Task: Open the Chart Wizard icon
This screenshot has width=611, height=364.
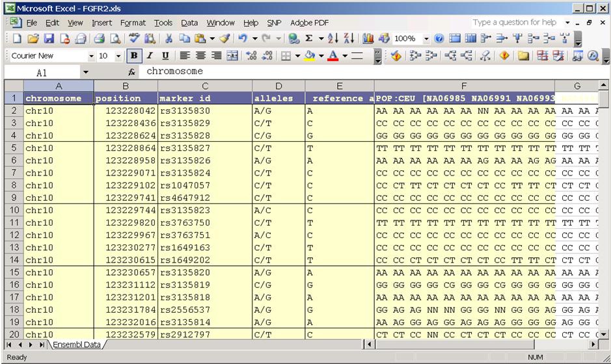Action: pos(369,39)
